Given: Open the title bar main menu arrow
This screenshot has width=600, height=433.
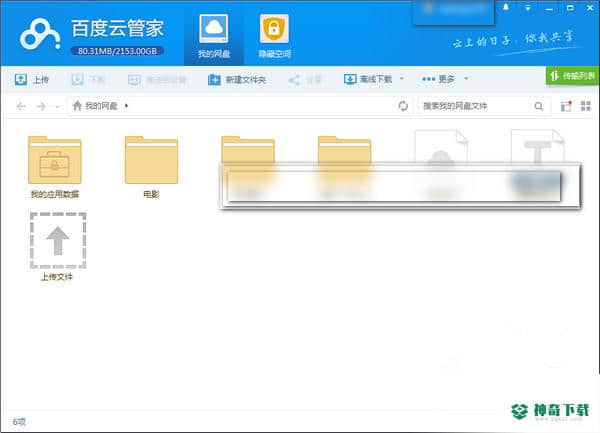Looking at the screenshot, I should [x=528, y=8].
